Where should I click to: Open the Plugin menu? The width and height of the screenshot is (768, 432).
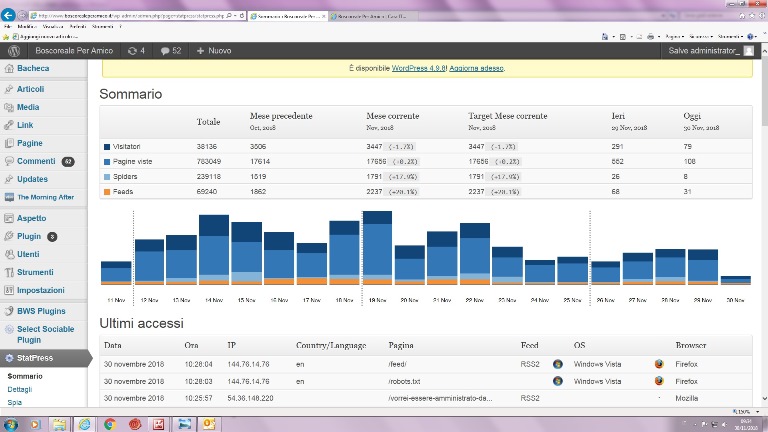29,236
